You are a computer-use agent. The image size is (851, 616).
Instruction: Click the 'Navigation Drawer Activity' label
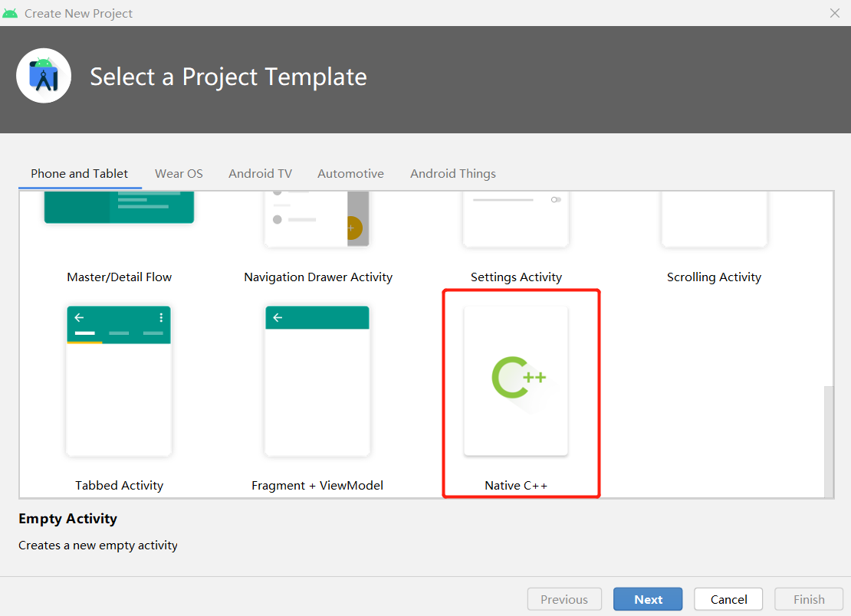(318, 277)
